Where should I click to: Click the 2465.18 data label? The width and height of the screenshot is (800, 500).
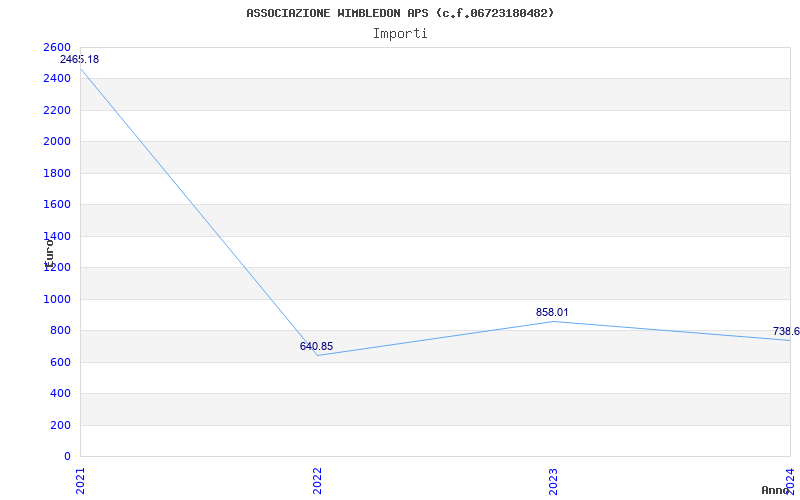(x=80, y=59)
